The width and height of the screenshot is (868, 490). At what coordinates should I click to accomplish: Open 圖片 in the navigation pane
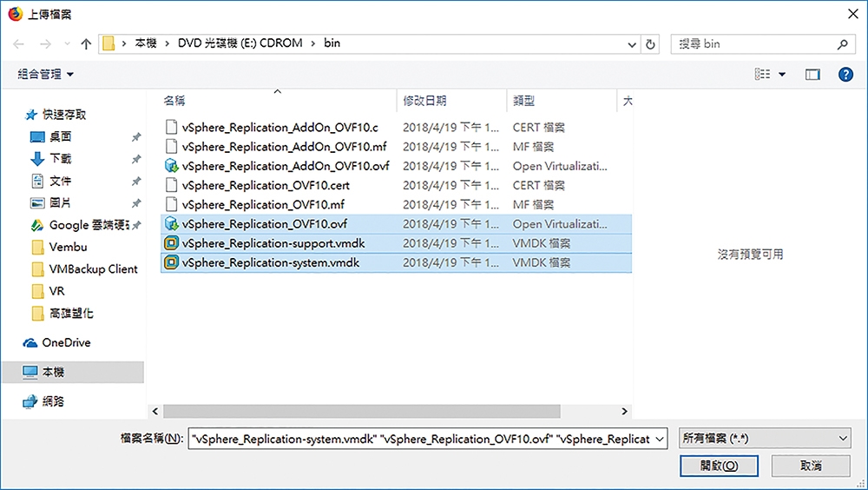tap(61, 203)
